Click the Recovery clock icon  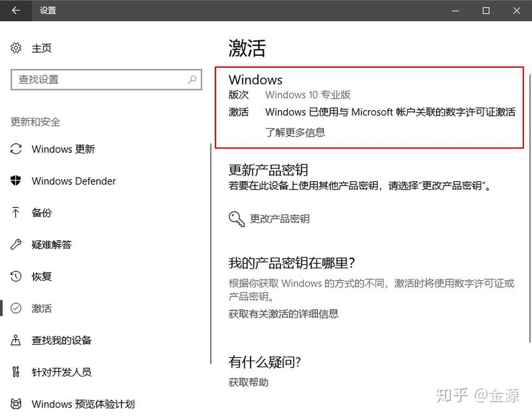[16, 276]
